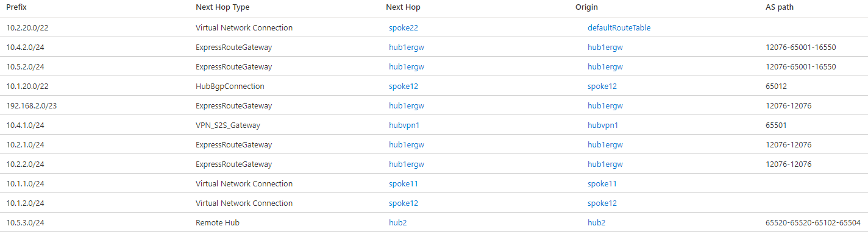This screenshot has width=868, height=240.
Task: Open hub2 next hop link
Action: 398,222
